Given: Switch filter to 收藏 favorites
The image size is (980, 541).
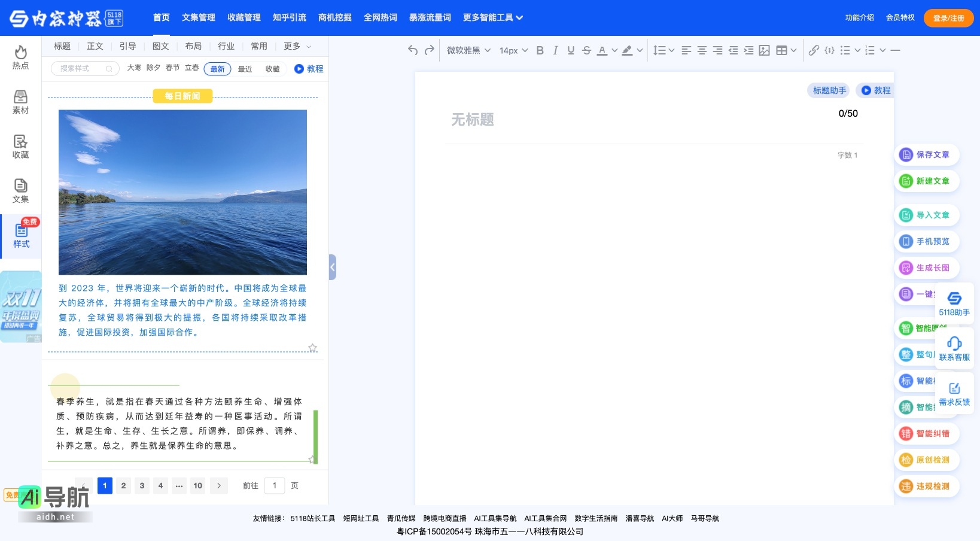Looking at the screenshot, I should pos(272,69).
